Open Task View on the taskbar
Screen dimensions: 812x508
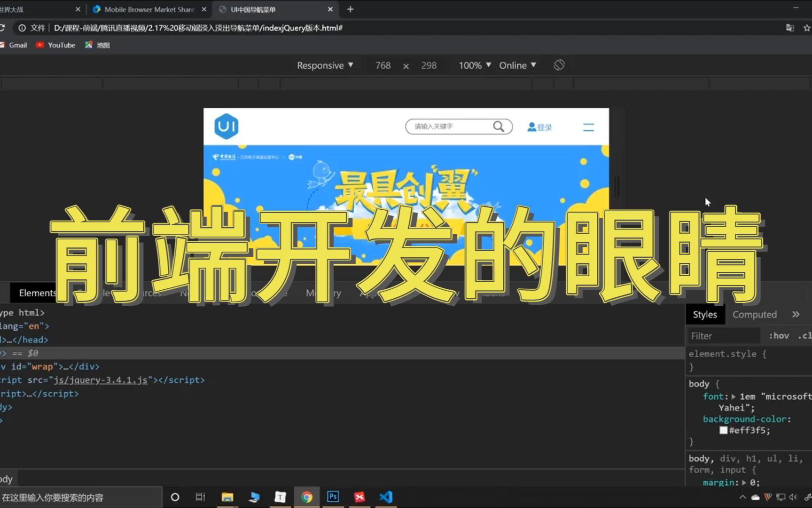click(200, 497)
